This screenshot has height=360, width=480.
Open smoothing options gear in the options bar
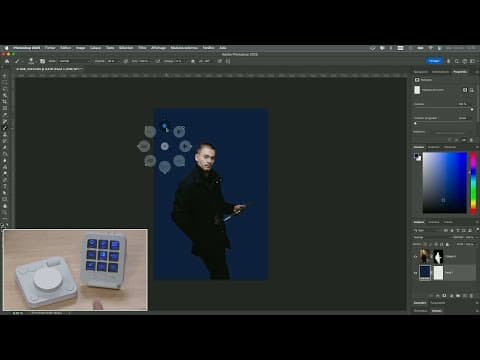pos(193,61)
